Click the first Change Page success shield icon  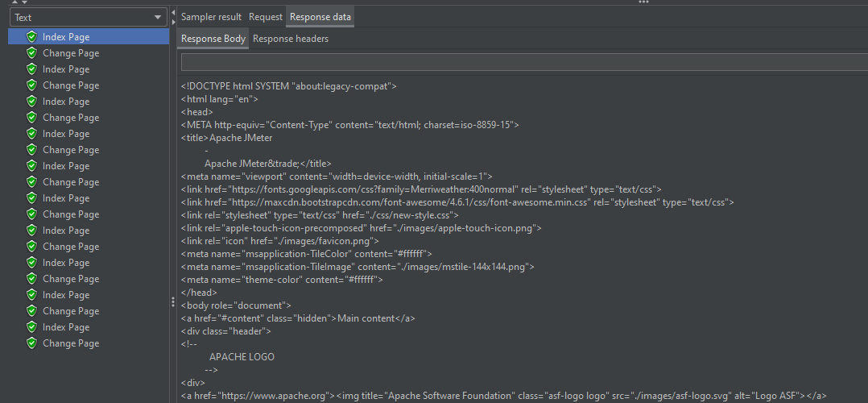[x=31, y=53]
